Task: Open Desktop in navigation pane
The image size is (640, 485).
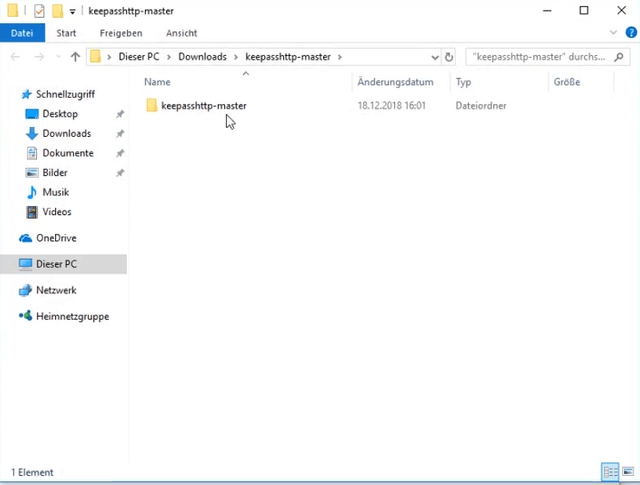Action: [x=60, y=114]
